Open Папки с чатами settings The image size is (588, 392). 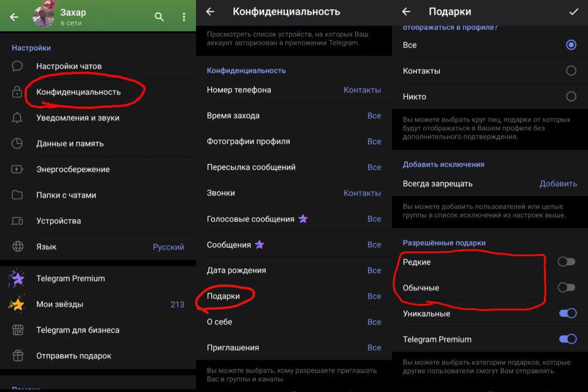[98, 195]
